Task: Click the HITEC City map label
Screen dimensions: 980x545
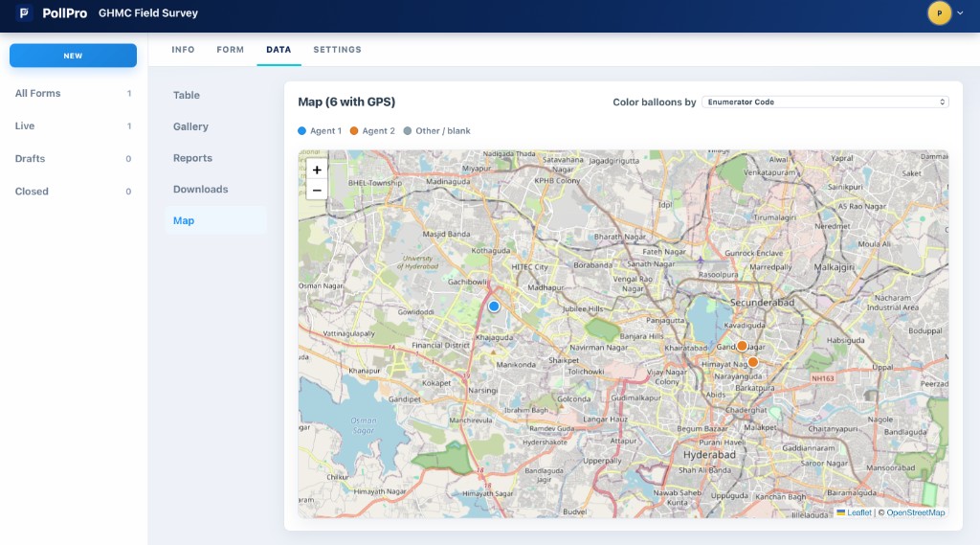Action: pyautogui.click(x=529, y=266)
